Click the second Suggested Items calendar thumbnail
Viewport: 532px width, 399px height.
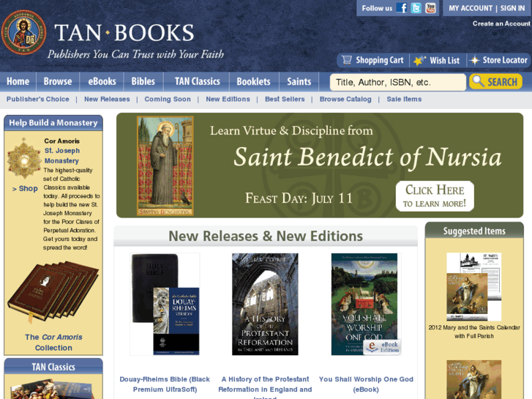pyautogui.click(x=473, y=380)
